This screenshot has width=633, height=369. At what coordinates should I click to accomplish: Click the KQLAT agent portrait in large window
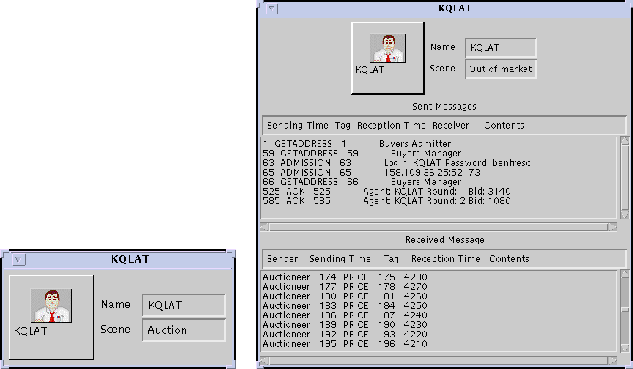pos(388,48)
